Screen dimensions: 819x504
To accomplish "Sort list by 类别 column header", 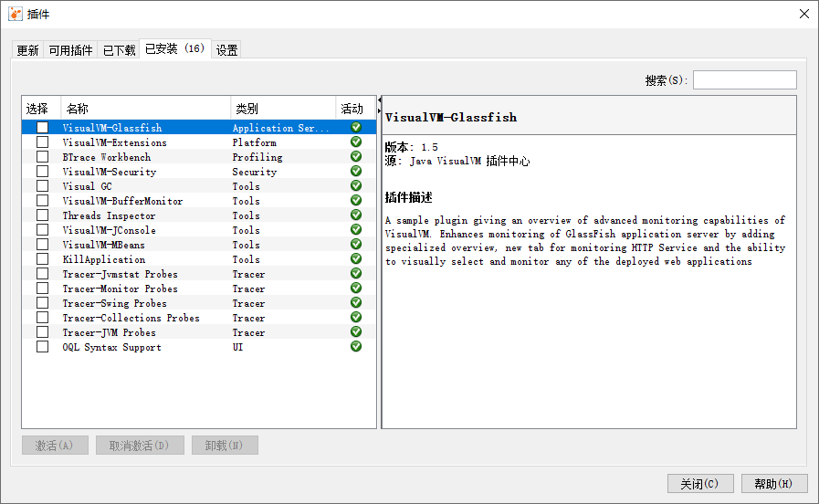I will [283, 109].
